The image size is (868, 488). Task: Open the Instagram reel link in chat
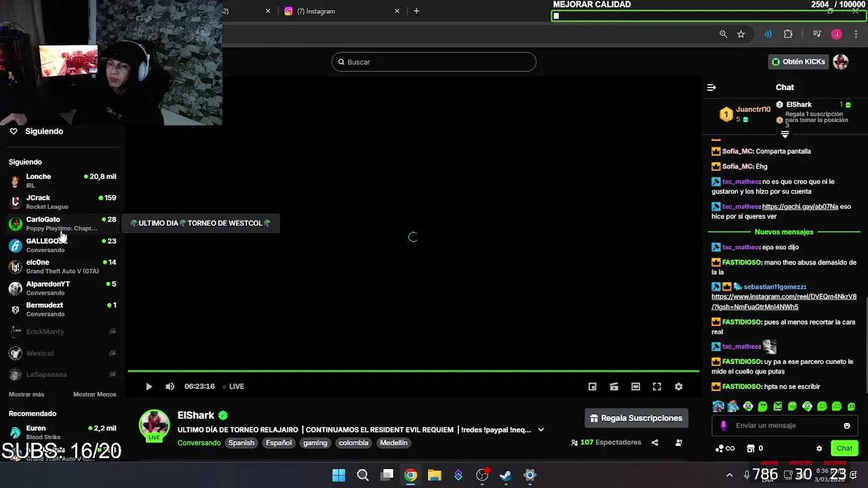point(784,302)
